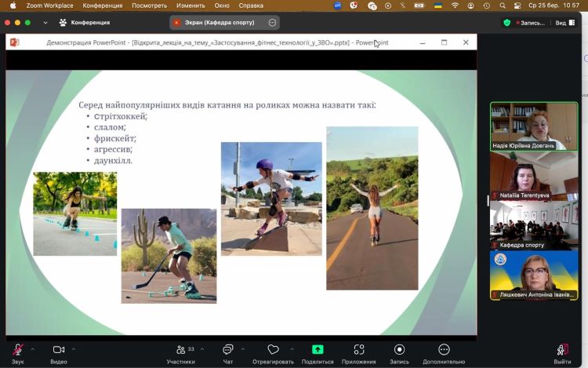This screenshot has width=588, height=368.
Task: Expand the arrow beside Участники
Action: click(201, 349)
